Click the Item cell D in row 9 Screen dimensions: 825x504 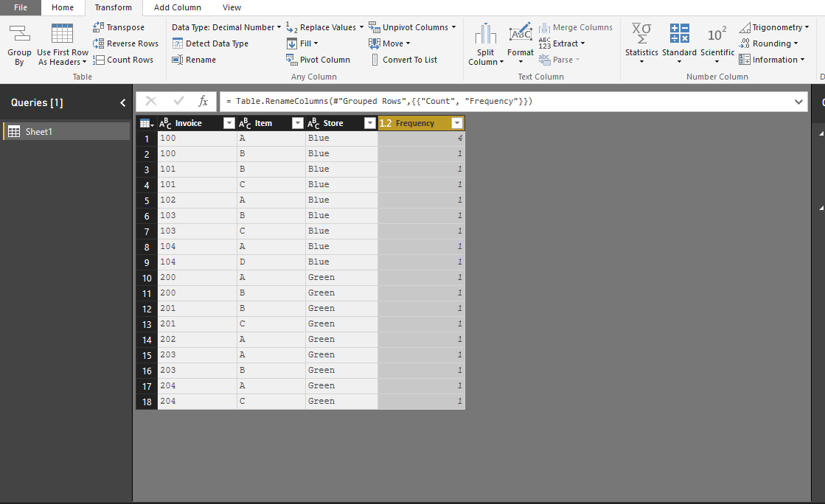[x=271, y=262]
